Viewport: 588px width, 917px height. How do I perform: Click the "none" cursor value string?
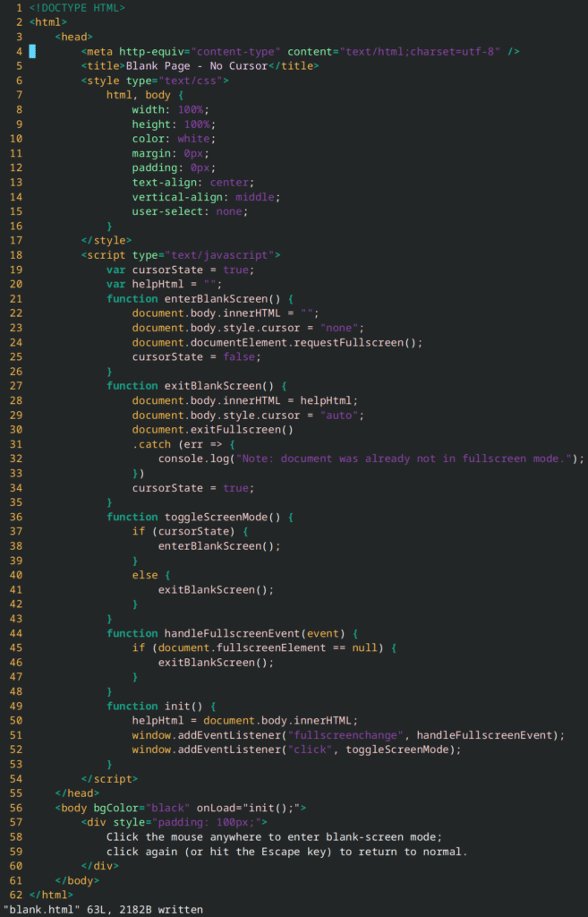pos(338,328)
